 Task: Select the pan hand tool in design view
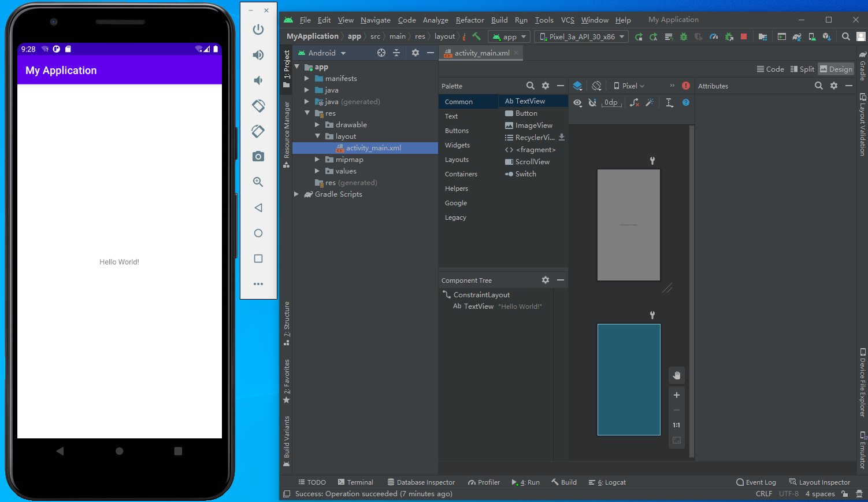(x=677, y=375)
